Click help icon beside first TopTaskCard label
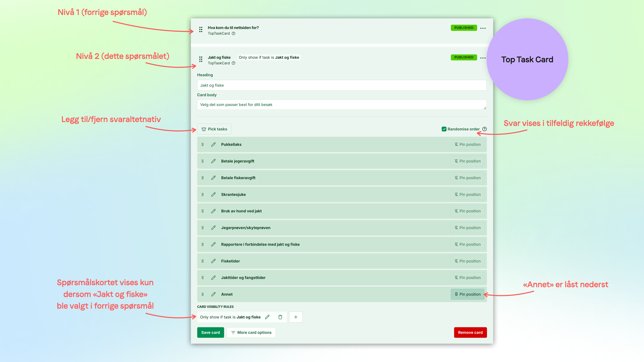The image size is (644, 362). pyautogui.click(x=233, y=34)
